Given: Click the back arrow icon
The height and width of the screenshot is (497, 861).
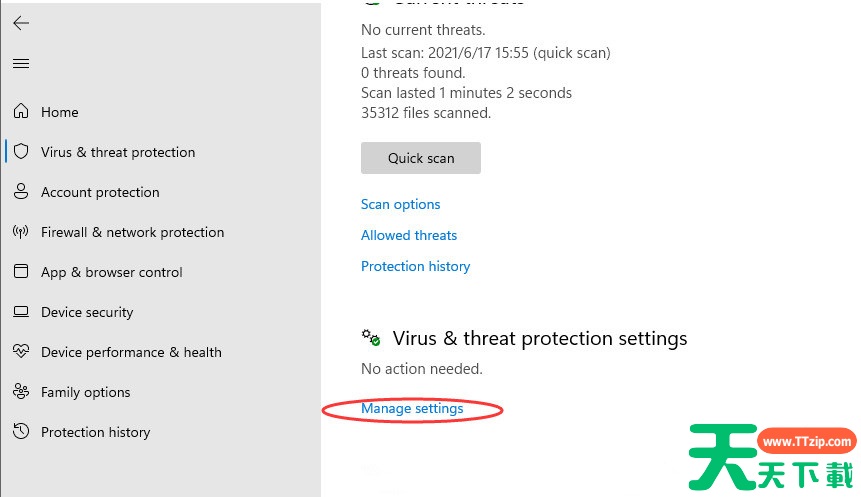Looking at the screenshot, I should pyautogui.click(x=21, y=23).
